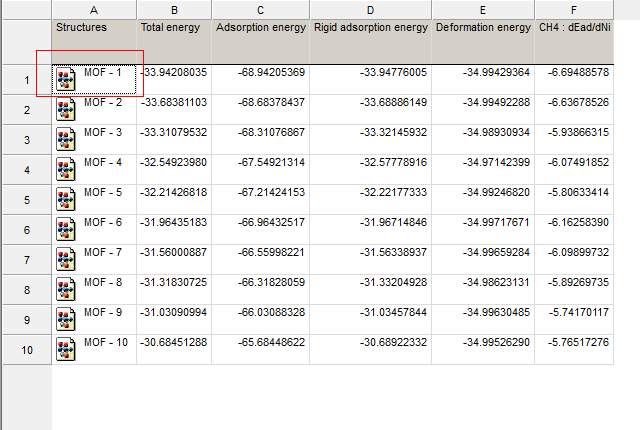The image size is (640, 430).
Task: Open the MOF - 2 structure icon
Action: click(66, 109)
